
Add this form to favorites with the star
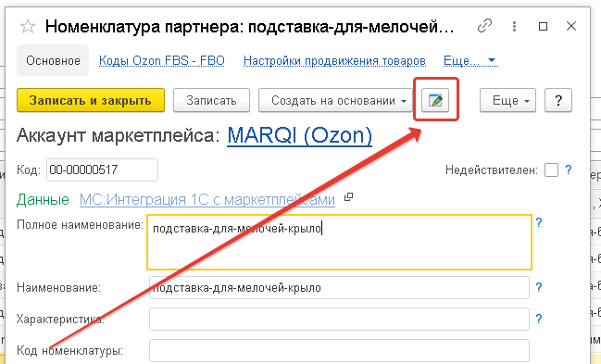pyautogui.click(x=28, y=27)
